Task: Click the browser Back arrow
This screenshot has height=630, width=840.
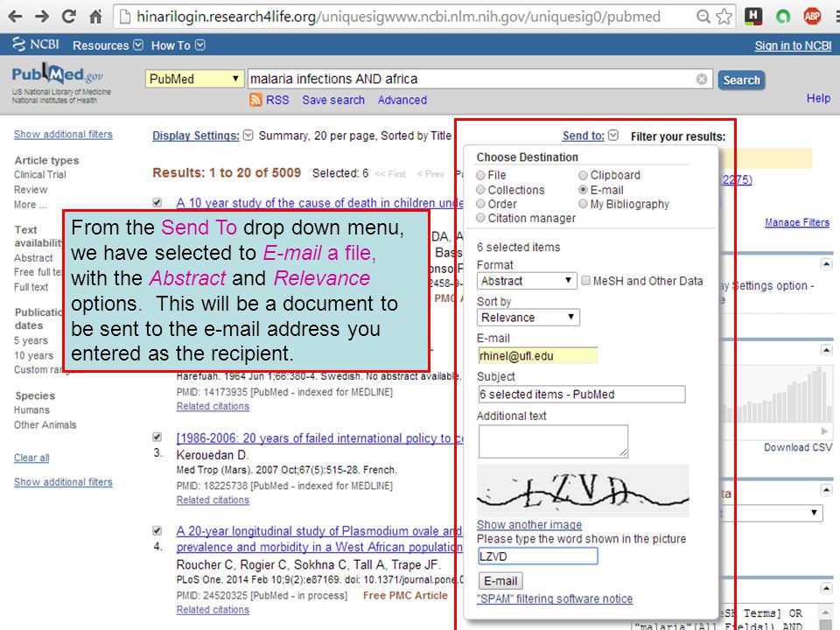Action: coord(16,17)
